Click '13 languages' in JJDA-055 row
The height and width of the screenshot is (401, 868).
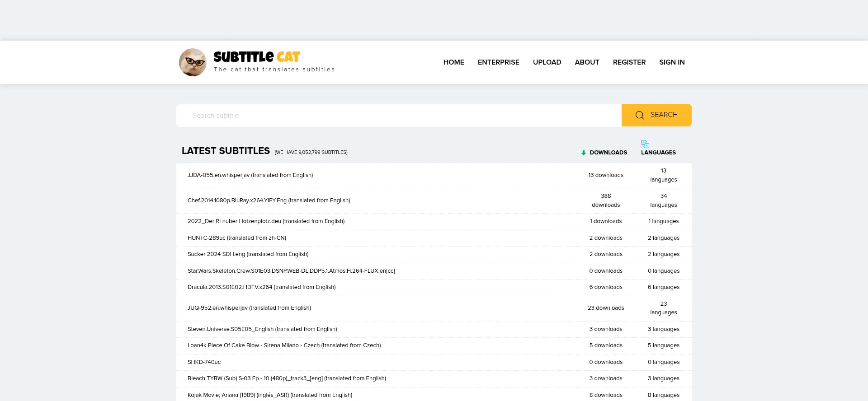point(664,175)
